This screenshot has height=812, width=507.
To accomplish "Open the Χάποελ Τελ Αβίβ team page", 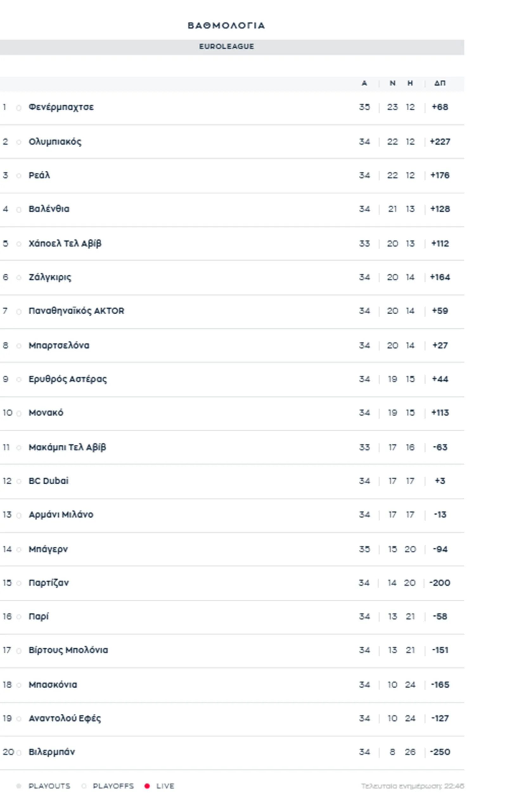I will (65, 244).
